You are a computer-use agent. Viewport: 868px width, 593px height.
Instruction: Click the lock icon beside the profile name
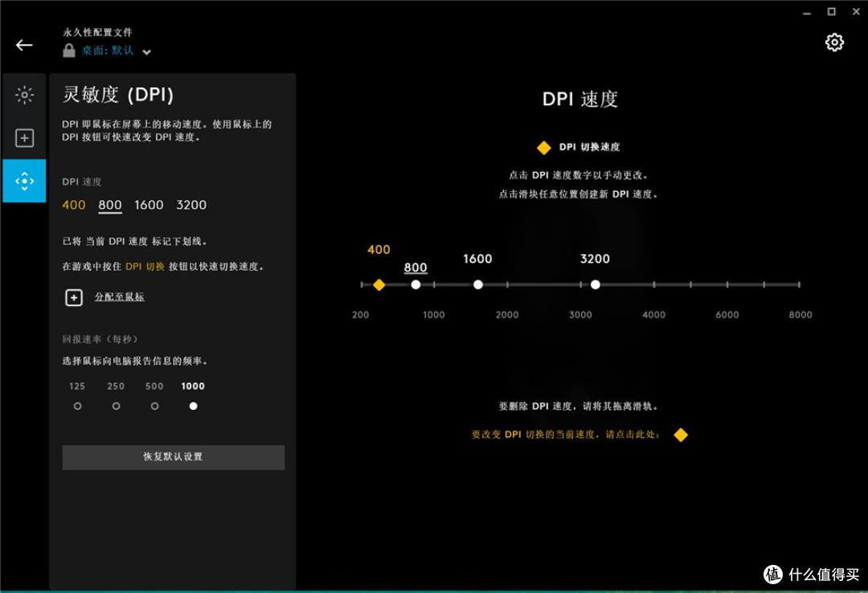tap(68, 51)
